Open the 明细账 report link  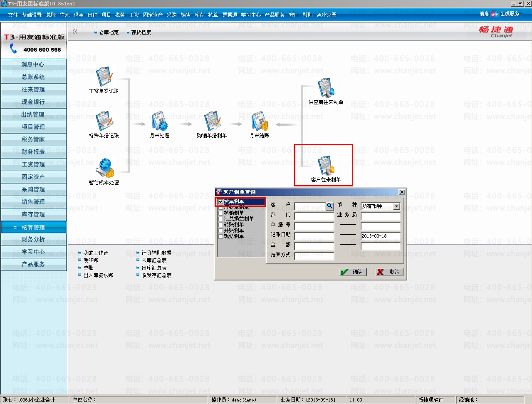click(x=91, y=260)
